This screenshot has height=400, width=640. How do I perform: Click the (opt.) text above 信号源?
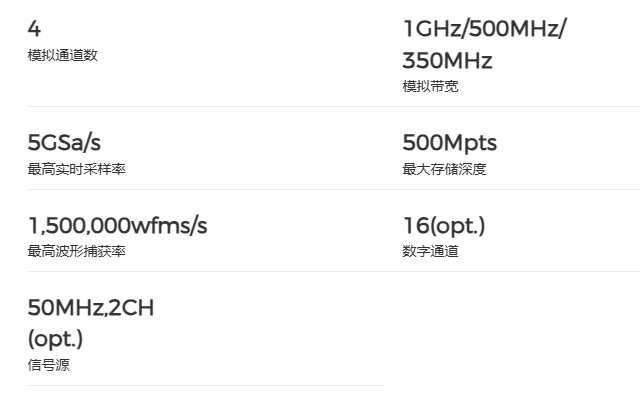pos(55,338)
